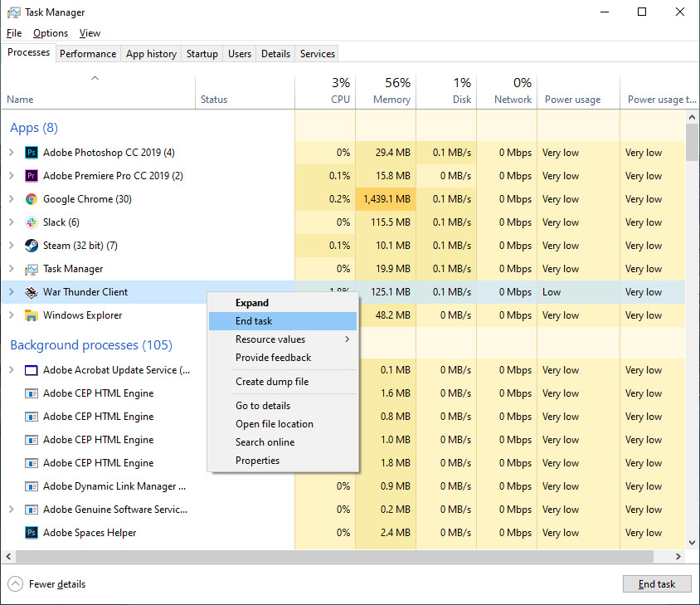The width and height of the screenshot is (700, 605).
Task: Expand the Steam (32 bit) group
Action: click(x=12, y=246)
